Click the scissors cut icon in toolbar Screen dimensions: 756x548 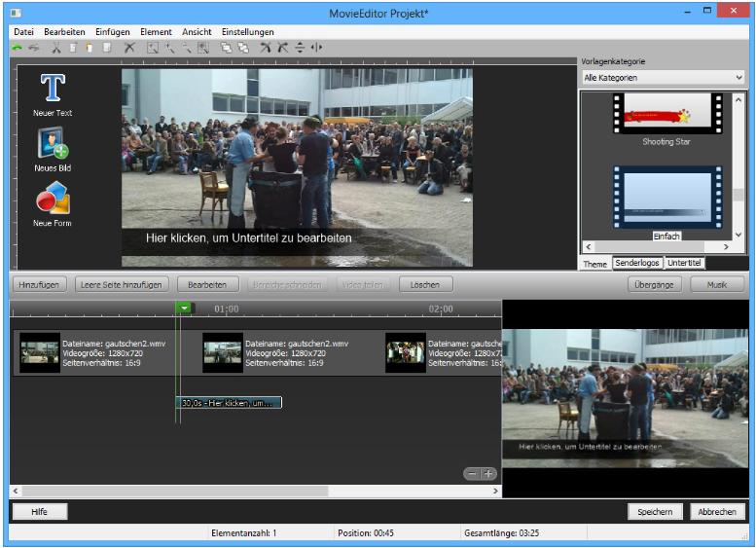(x=56, y=47)
